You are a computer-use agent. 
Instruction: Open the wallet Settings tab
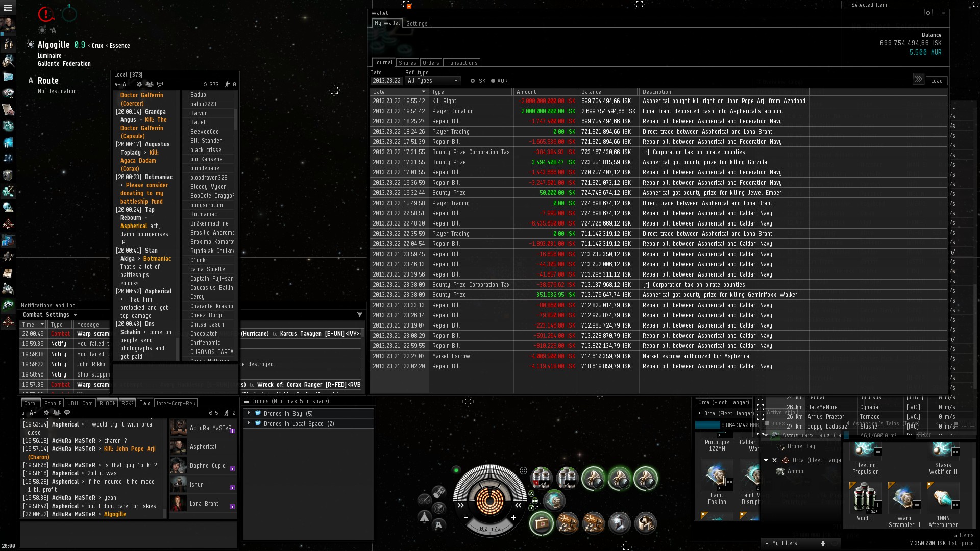(x=416, y=23)
